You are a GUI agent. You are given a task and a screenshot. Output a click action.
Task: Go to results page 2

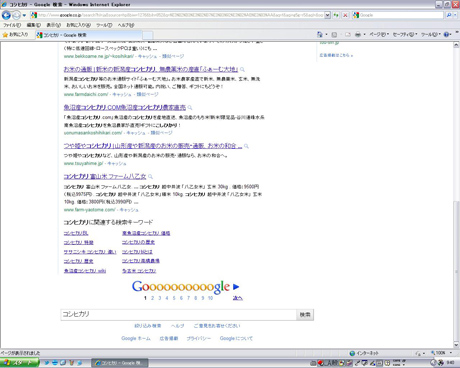click(152, 298)
